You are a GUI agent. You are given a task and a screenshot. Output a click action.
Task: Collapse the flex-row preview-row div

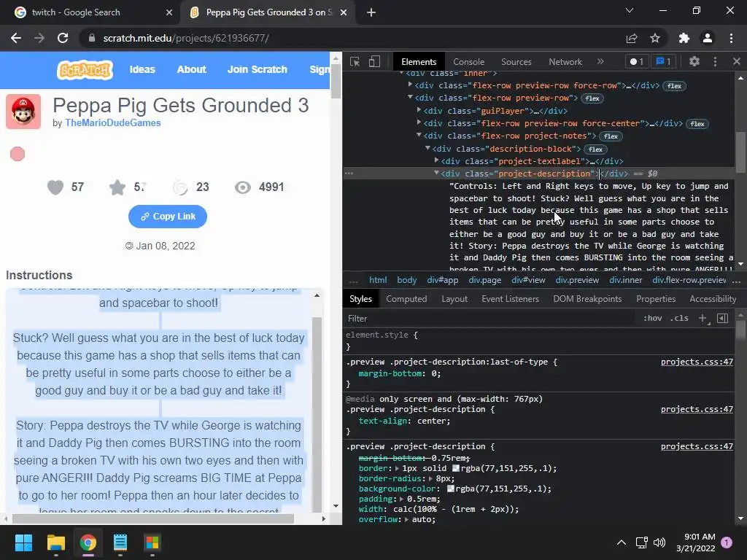tap(410, 97)
